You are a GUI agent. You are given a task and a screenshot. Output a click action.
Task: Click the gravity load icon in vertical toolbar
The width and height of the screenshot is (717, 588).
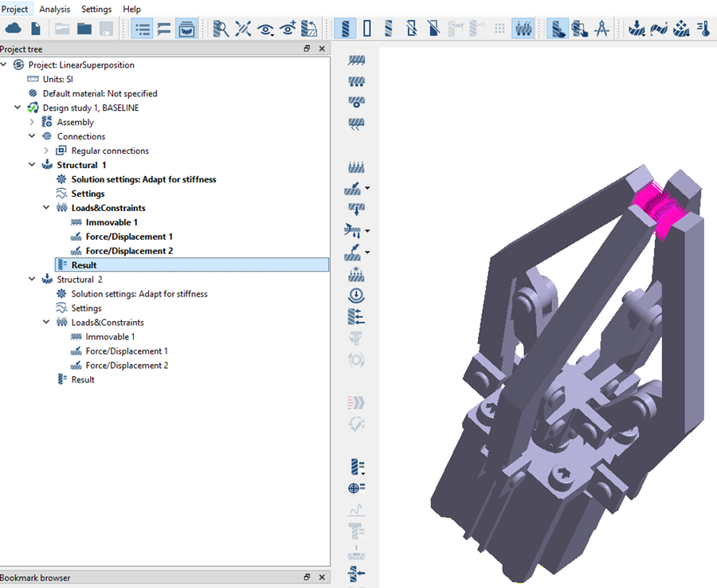coord(356,295)
